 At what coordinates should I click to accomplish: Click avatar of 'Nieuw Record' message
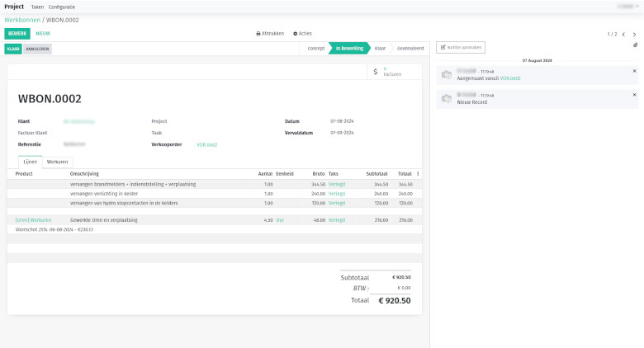tap(447, 99)
